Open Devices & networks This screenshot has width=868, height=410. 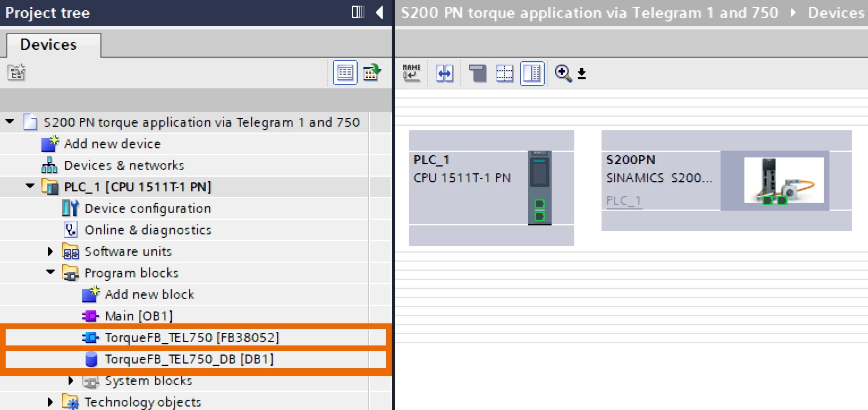(124, 165)
